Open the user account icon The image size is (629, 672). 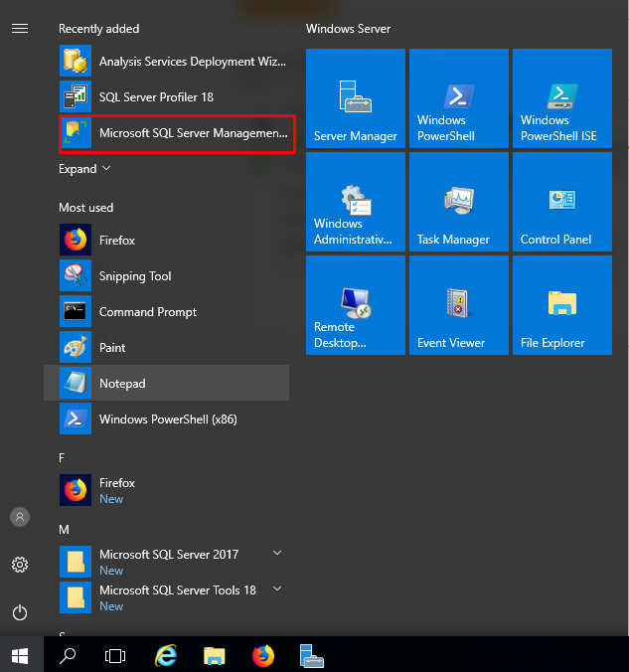[20, 517]
